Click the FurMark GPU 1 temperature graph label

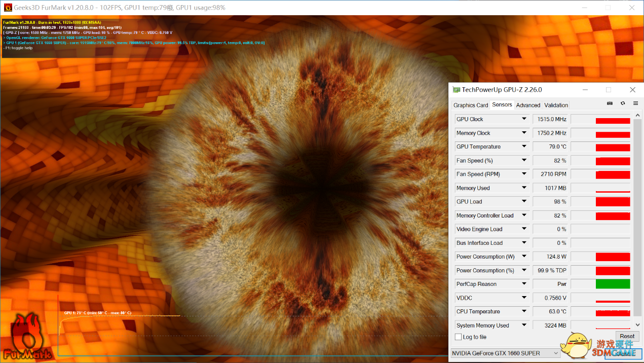[98, 313]
